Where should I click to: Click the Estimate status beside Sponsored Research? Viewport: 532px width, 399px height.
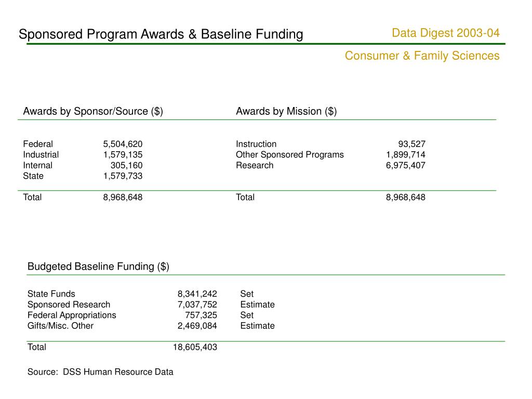click(258, 304)
